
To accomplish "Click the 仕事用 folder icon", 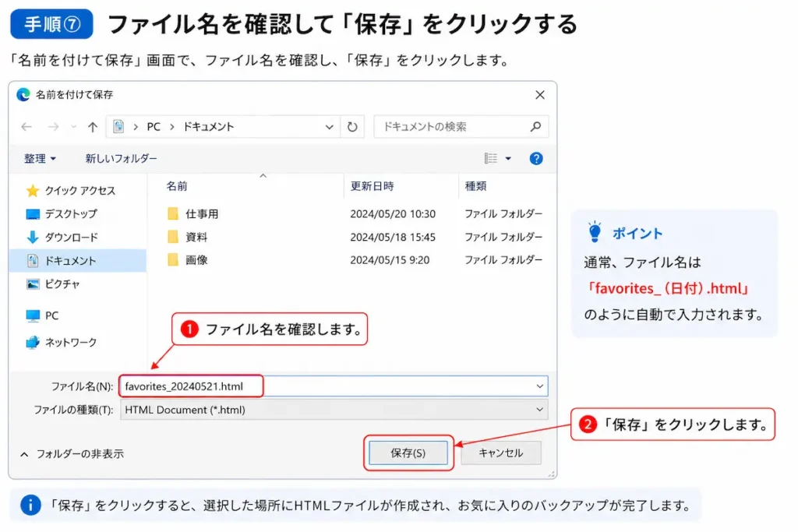I will 173,213.
